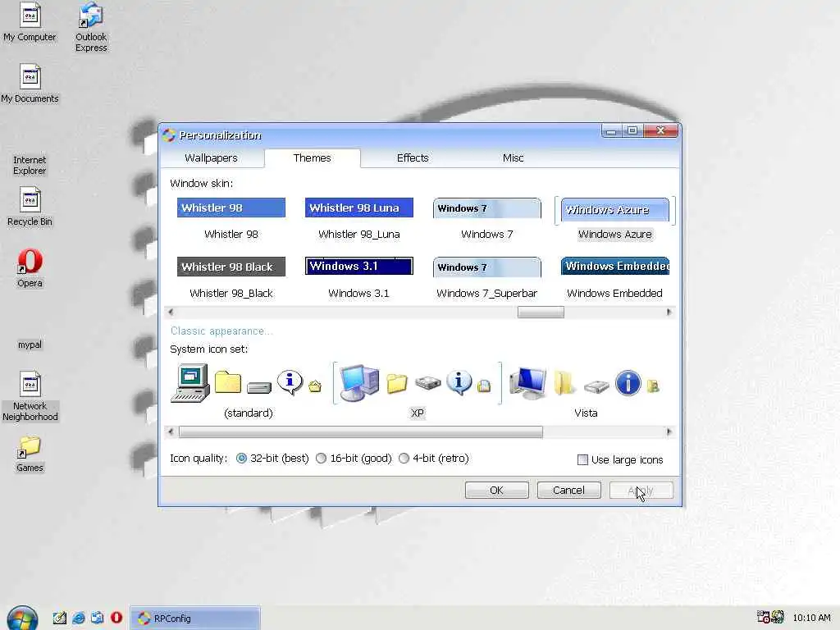Select Whistler 98 Black skin preview
The width and height of the screenshot is (840, 630).
(x=231, y=267)
